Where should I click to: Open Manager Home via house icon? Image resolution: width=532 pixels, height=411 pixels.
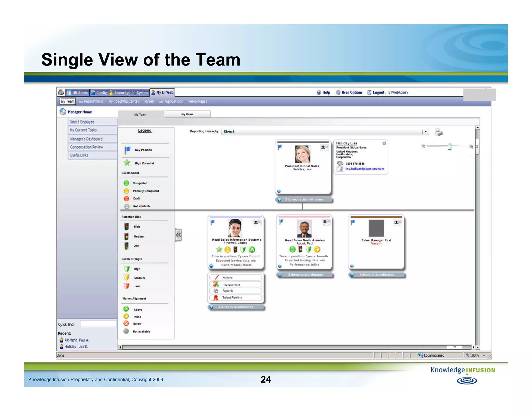(x=63, y=112)
